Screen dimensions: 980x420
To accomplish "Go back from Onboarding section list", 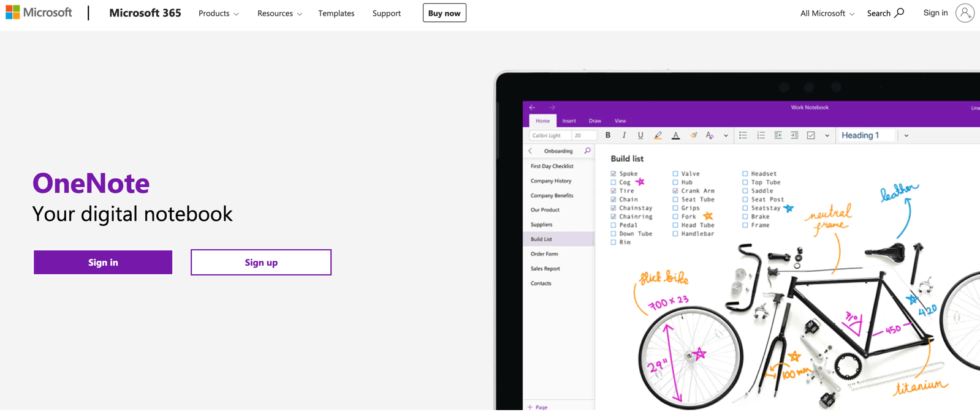I will [x=530, y=151].
